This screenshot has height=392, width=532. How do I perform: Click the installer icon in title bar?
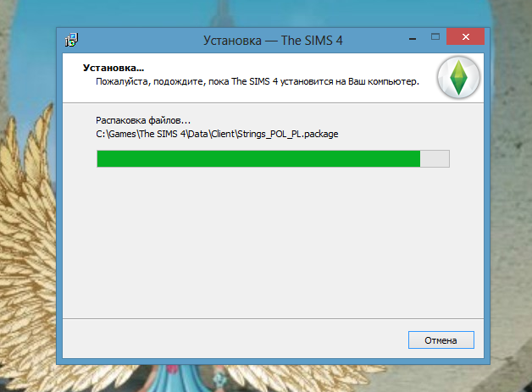coord(72,40)
